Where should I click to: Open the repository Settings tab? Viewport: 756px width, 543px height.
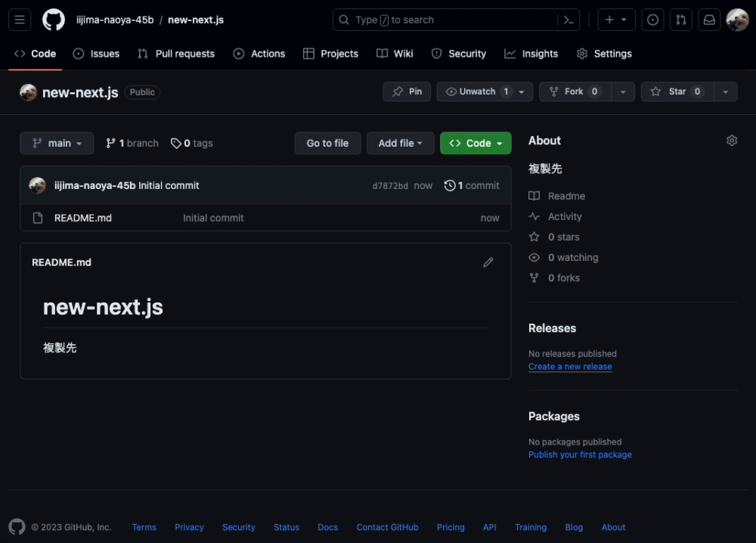[x=604, y=53]
